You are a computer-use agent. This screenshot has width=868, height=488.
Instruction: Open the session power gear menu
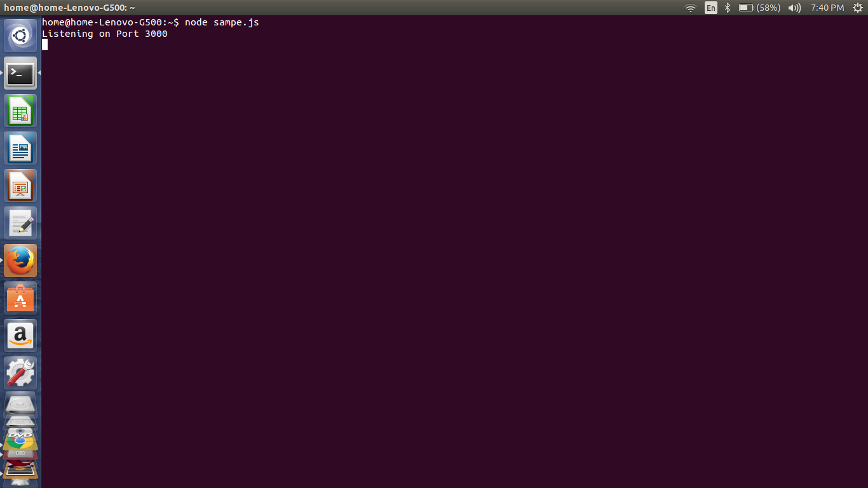[x=858, y=8]
